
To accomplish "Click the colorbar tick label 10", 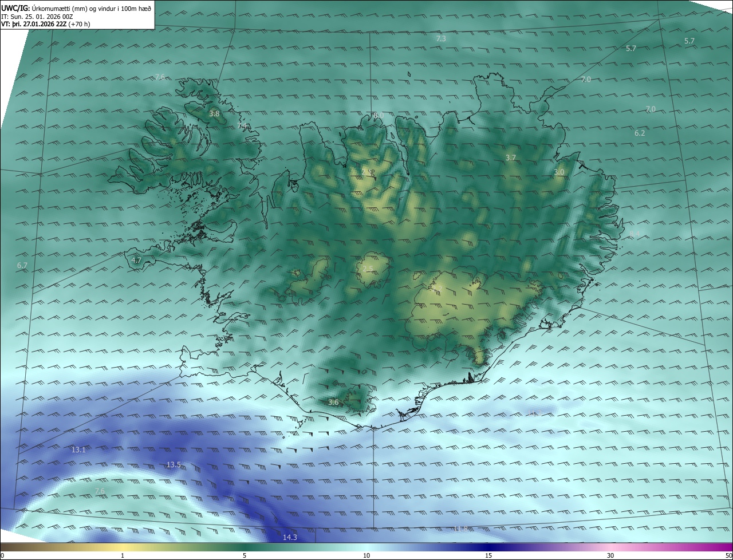I will 366,555.
